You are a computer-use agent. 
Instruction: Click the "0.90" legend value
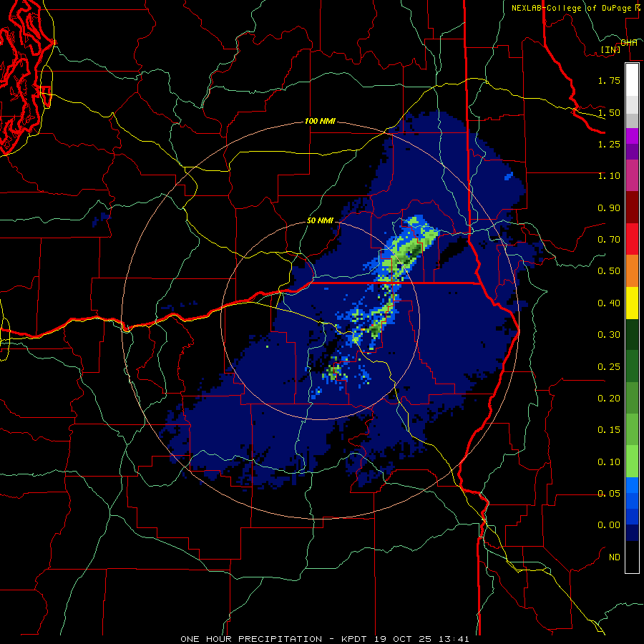(x=609, y=208)
